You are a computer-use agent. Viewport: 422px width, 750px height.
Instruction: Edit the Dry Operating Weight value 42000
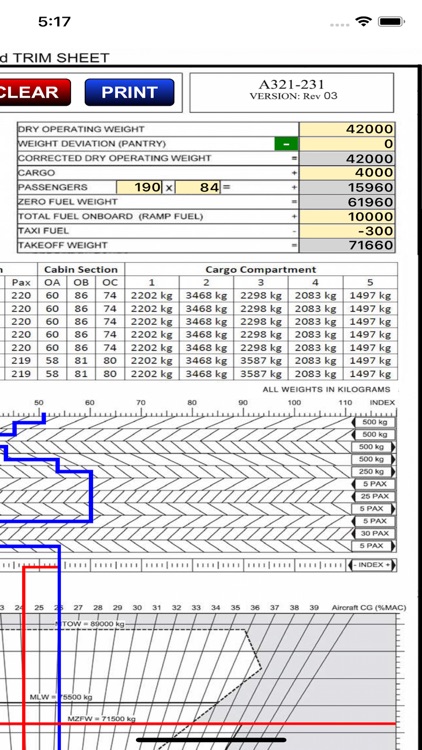click(x=347, y=129)
